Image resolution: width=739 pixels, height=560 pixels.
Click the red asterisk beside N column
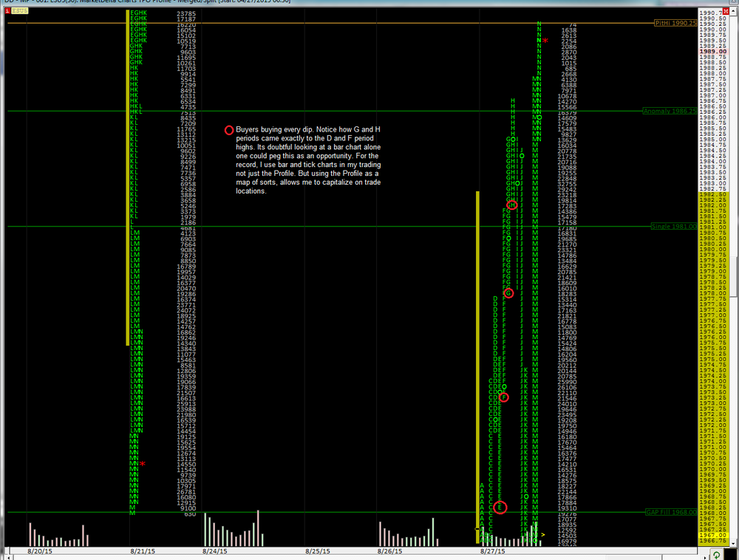(545, 41)
